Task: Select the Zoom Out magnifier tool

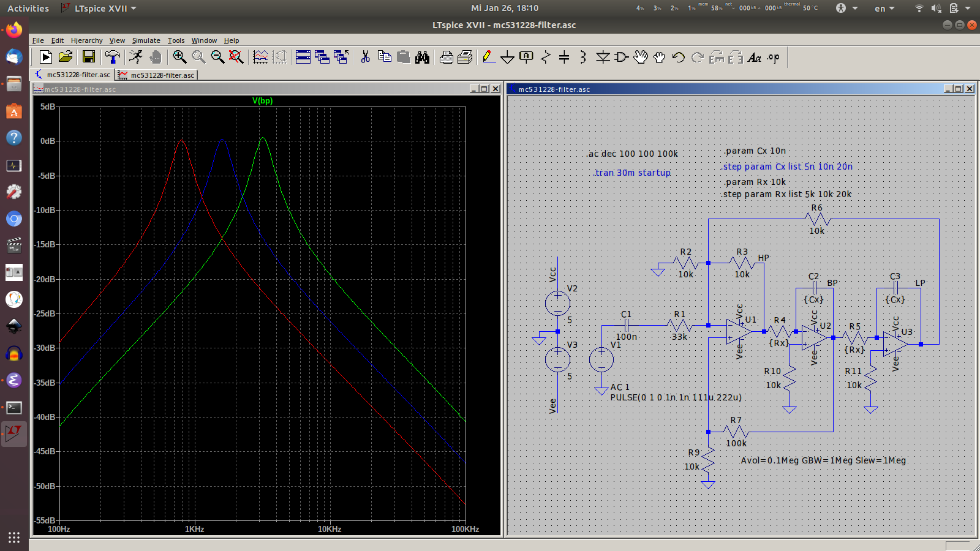Action: point(217,57)
